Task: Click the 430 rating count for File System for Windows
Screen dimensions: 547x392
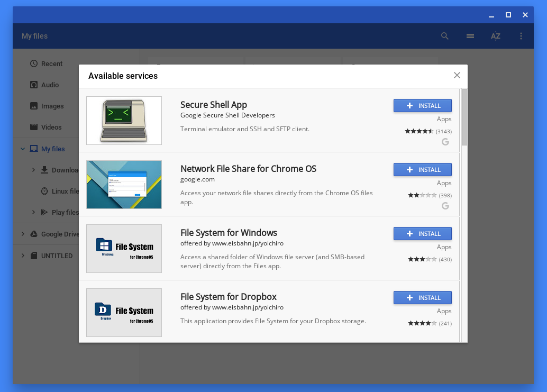Action: [445, 259]
